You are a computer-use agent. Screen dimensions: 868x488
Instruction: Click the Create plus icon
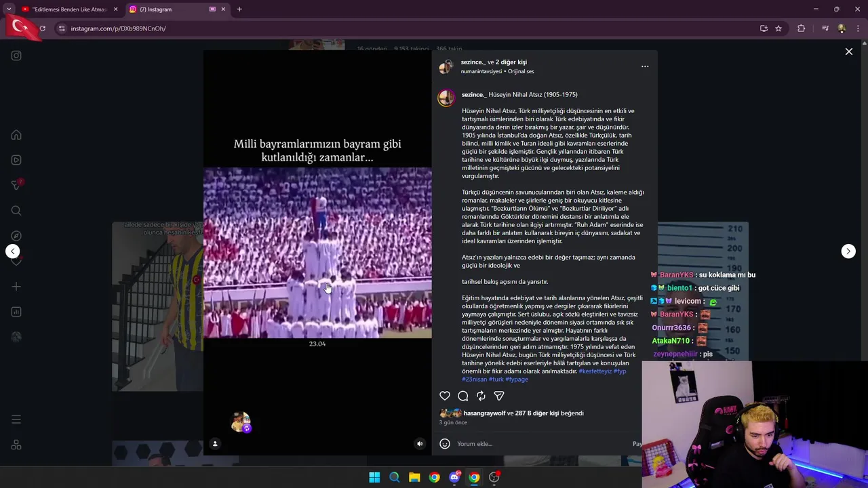(x=16, y=287)
